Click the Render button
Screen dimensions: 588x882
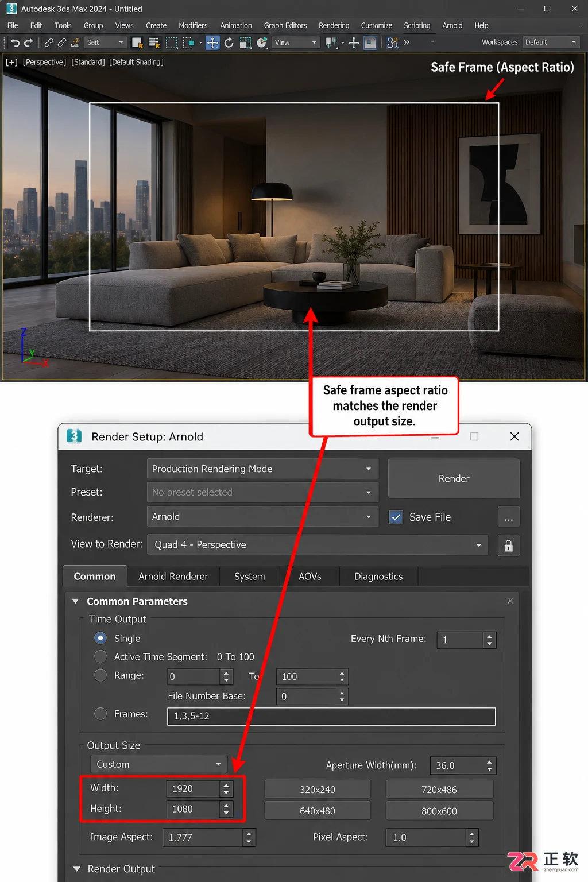(454, 478)
